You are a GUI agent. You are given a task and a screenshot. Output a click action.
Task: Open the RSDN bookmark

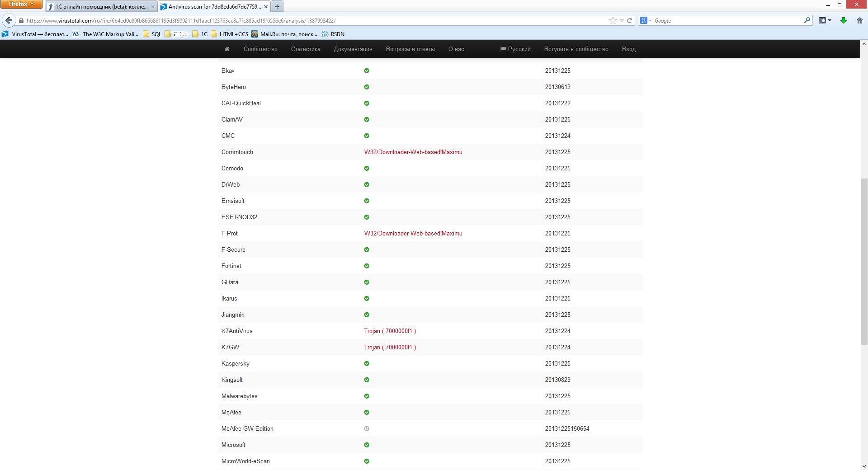(x=333, y=34)
